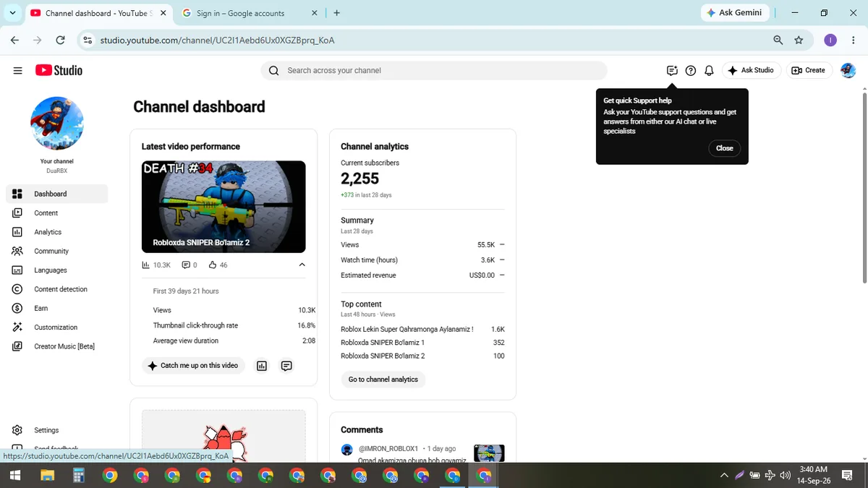Click the Estimated revenue US$0.00 row

tap(422, 275)
